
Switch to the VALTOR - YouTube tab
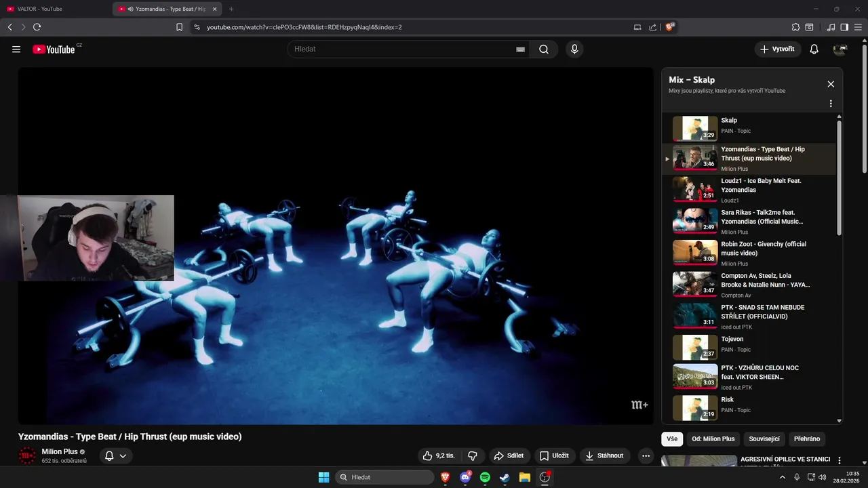point(56,9)
